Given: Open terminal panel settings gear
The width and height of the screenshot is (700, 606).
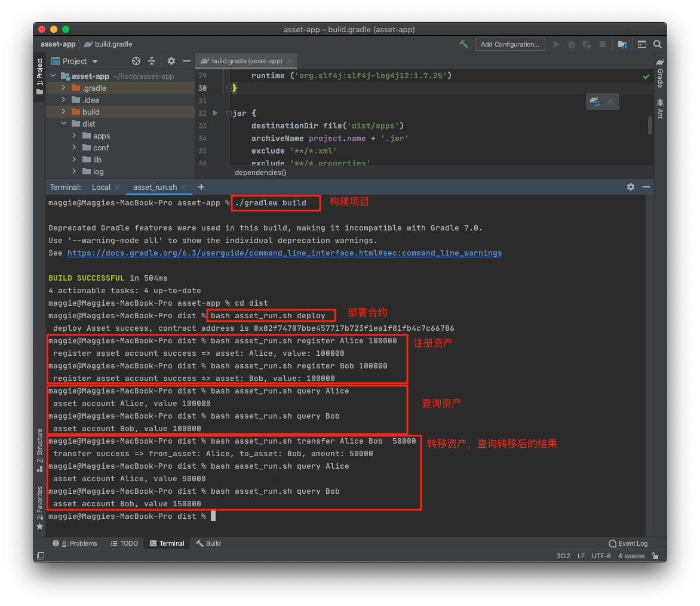Looking at the screenshot, I should click(630, 187).
